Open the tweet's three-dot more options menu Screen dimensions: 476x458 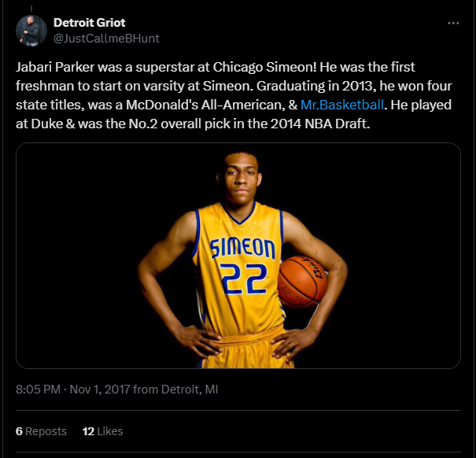tap(452, 24)
